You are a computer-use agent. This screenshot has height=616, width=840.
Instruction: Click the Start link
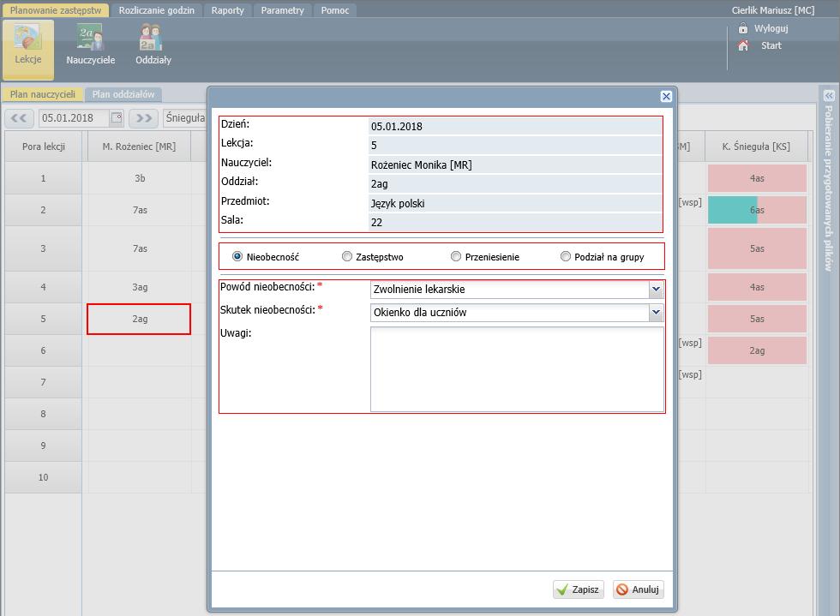[x=771, y=45]
